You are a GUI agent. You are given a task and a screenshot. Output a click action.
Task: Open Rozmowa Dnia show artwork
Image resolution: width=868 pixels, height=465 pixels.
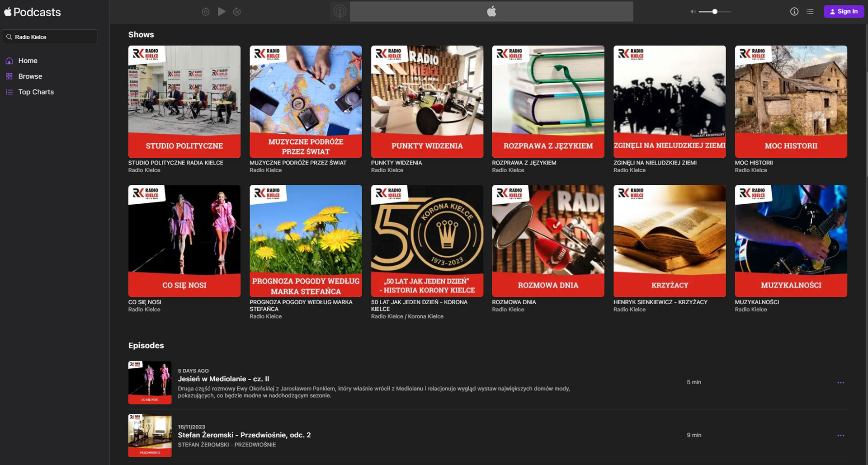pos(548,241)
